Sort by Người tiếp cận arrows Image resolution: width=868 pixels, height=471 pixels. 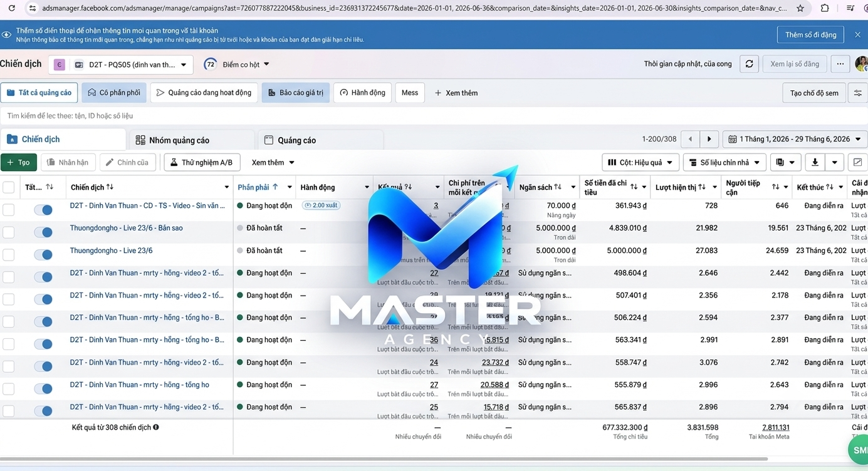coord(775,187)
